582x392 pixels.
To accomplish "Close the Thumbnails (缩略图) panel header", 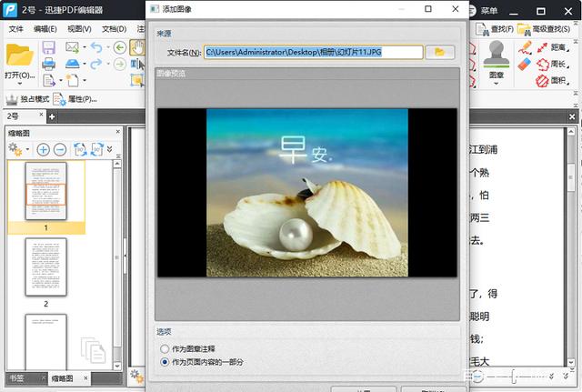I will pyautogui.click(x=118, y=132).
